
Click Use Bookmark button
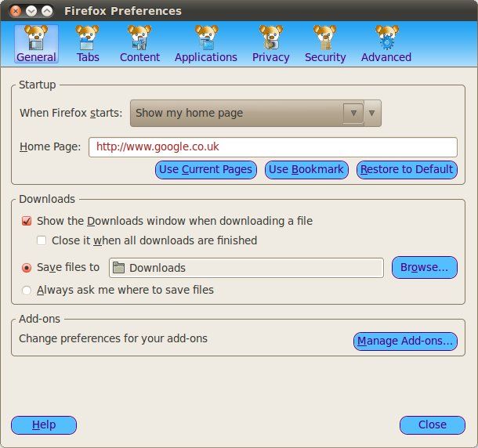(306, 170)
